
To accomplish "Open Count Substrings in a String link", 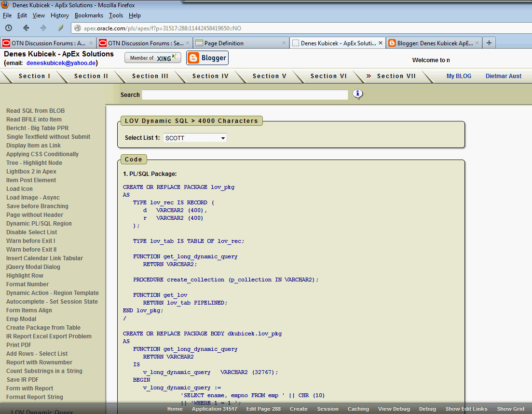I will 44,371.
